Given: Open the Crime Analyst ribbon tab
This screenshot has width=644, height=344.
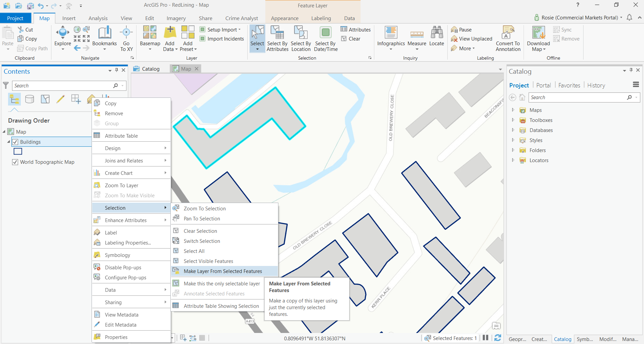Looking at the screenshot, I should pos(241,18).
